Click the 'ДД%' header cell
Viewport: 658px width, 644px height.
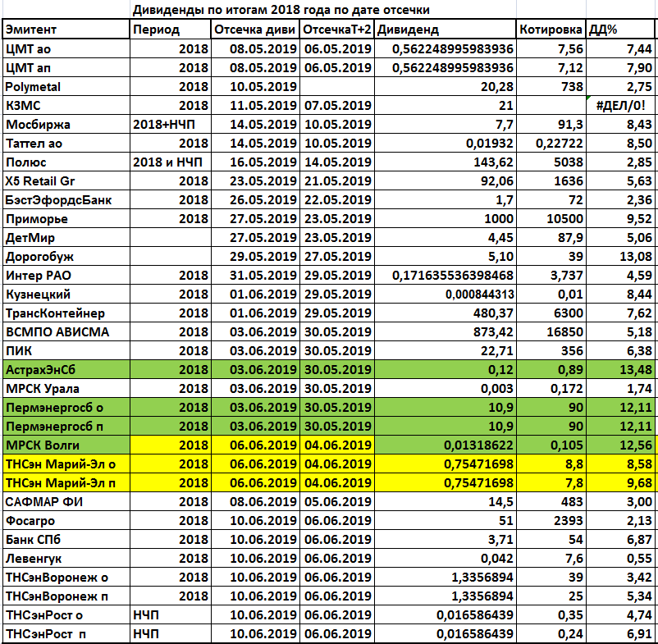point(620,30)
